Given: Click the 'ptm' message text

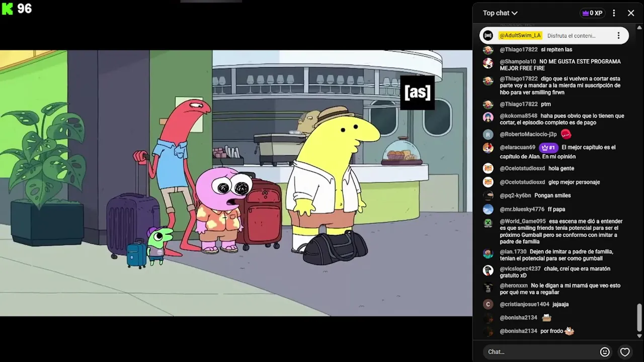Looking at the screenshot, I should 546,105.
